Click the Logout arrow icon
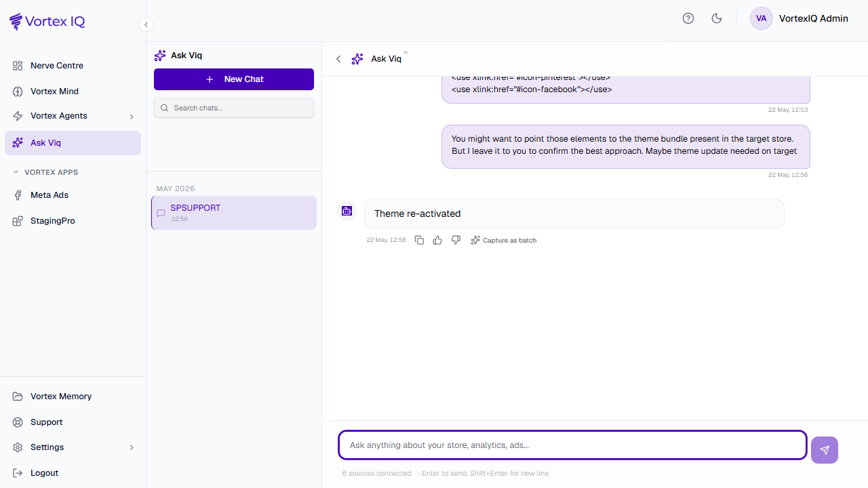 coord(18,473)
